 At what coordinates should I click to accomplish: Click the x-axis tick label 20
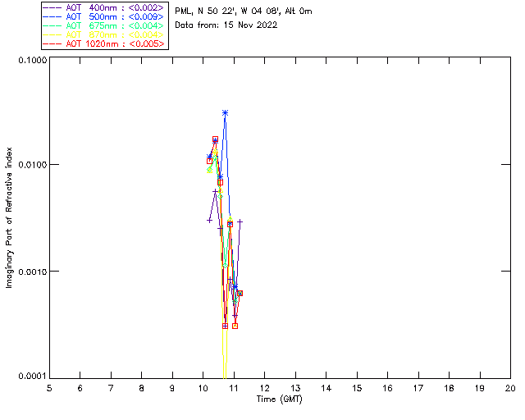point(510,388)
